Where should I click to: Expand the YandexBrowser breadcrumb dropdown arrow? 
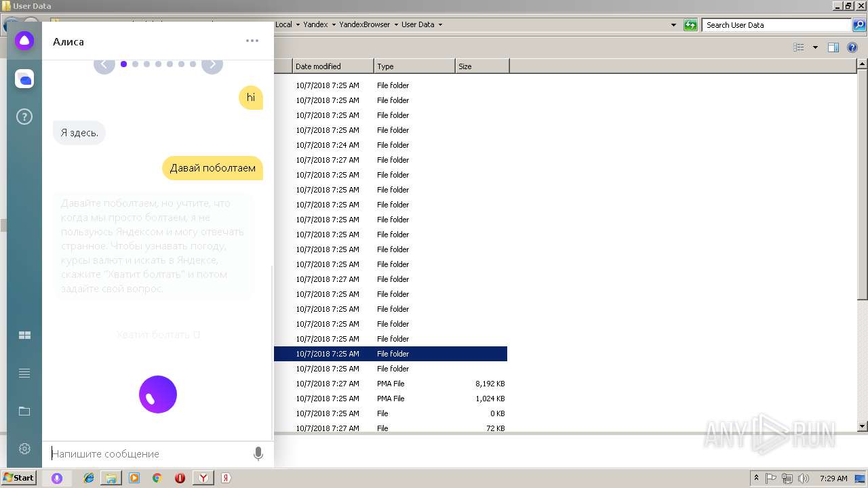396,25
